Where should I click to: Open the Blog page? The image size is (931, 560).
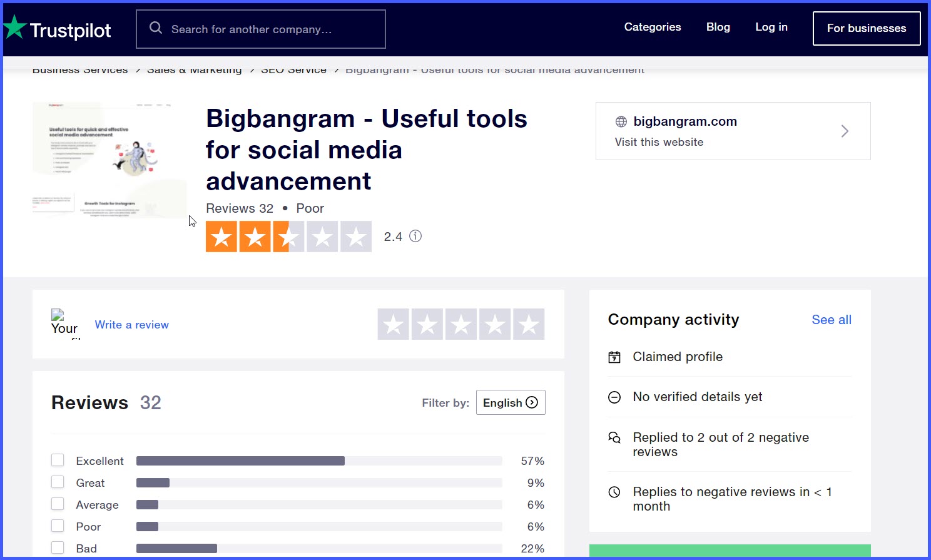point(718,27)
